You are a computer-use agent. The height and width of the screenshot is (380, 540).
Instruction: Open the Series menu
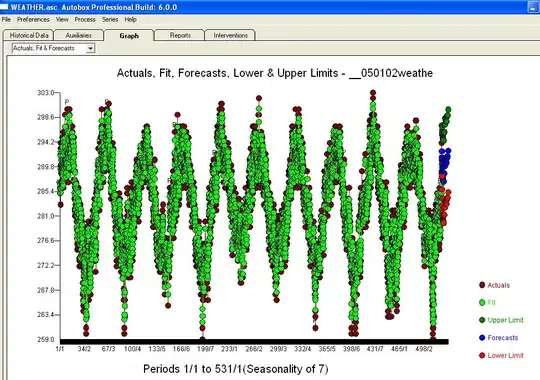(x=110, y=20)
